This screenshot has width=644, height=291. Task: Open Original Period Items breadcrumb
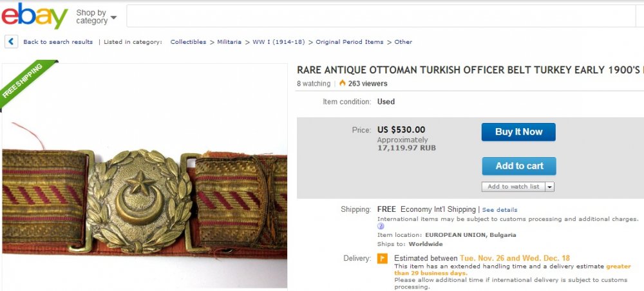350,42
